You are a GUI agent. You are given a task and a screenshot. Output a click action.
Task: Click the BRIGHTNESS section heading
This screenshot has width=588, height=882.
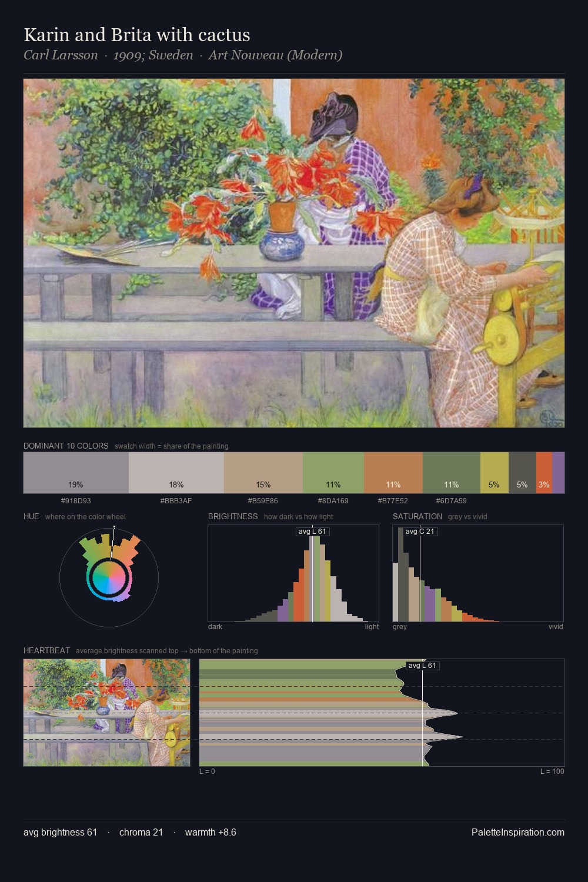point(233,516)
